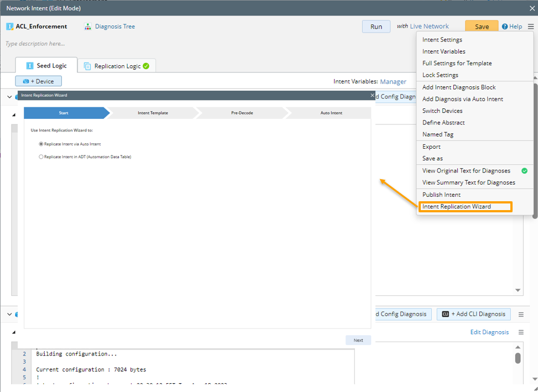
Task: Open the Intent Variables Manager link
Action: pyautogui.click(x=393, y=82)
